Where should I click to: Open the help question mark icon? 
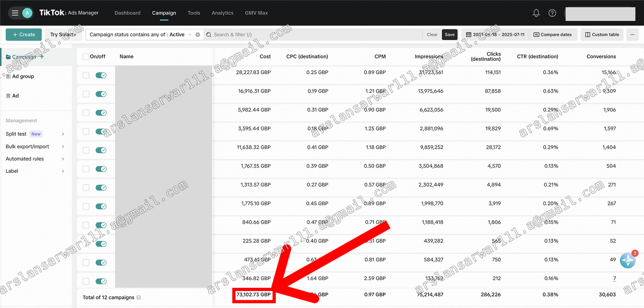pos(552,13)
